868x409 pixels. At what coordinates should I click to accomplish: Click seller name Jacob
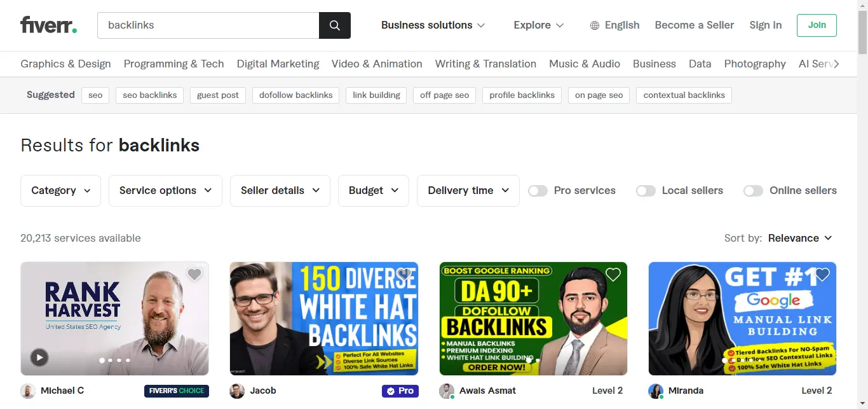pyautogui.click(x=263, y=391)
